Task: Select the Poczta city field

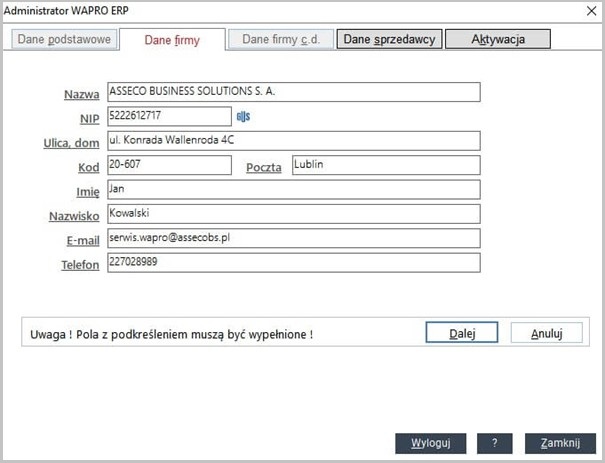Action: pos(385,165)
